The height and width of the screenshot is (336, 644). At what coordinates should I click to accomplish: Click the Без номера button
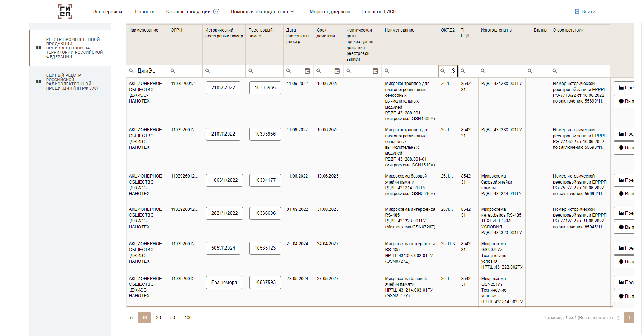point(224,283)
